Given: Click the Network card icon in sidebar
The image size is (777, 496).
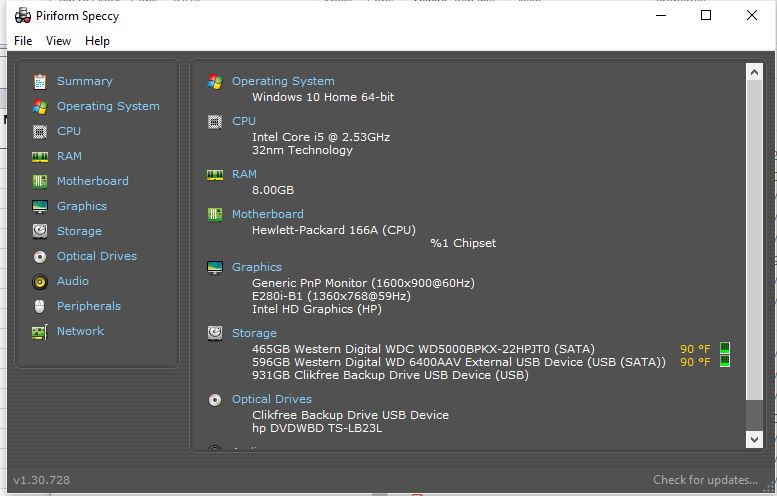Looking at the screenshot, I should click(x=40, y=331).
